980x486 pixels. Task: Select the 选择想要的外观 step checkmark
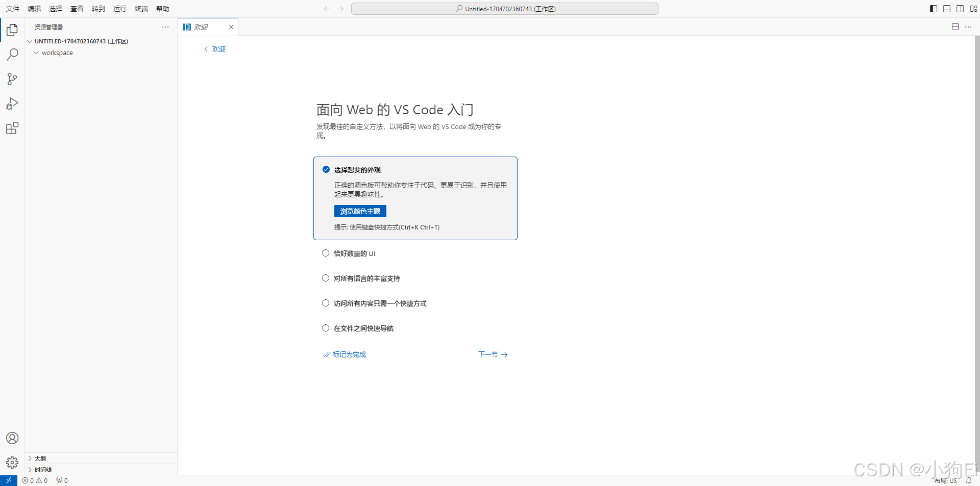[x=326, y=169]
